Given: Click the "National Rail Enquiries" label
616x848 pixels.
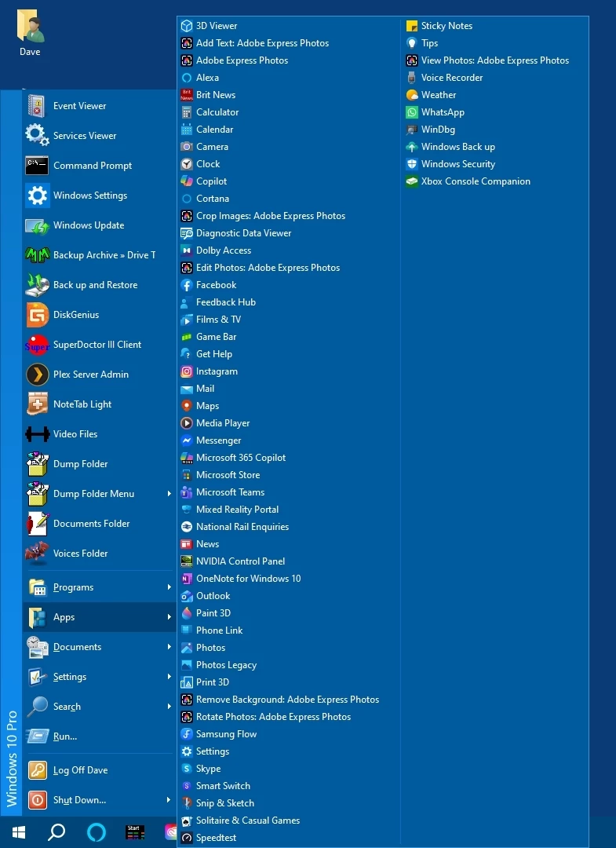Looking at the screenshot, I should click(x=242, y=527).
